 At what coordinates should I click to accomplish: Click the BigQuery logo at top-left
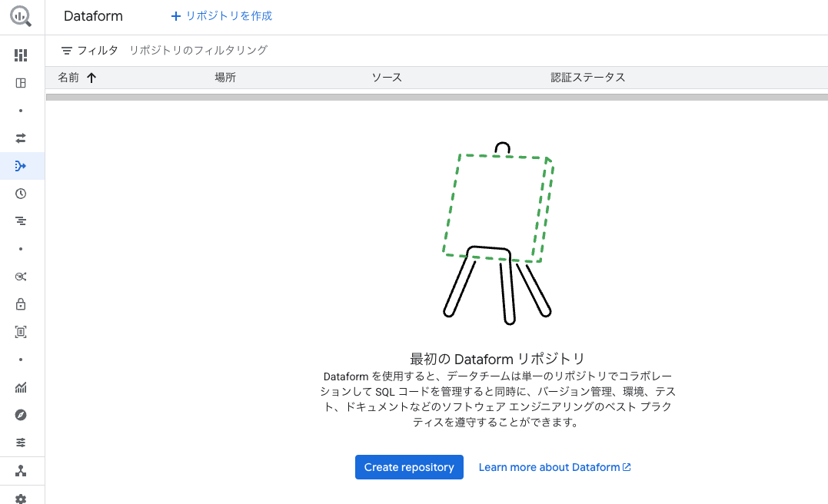click(21, 15)
